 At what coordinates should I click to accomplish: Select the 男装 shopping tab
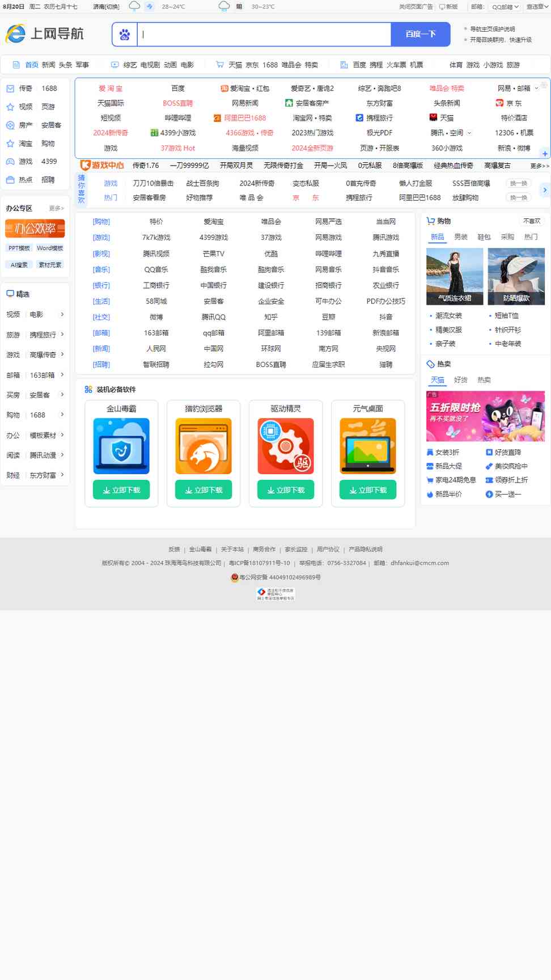461,237
